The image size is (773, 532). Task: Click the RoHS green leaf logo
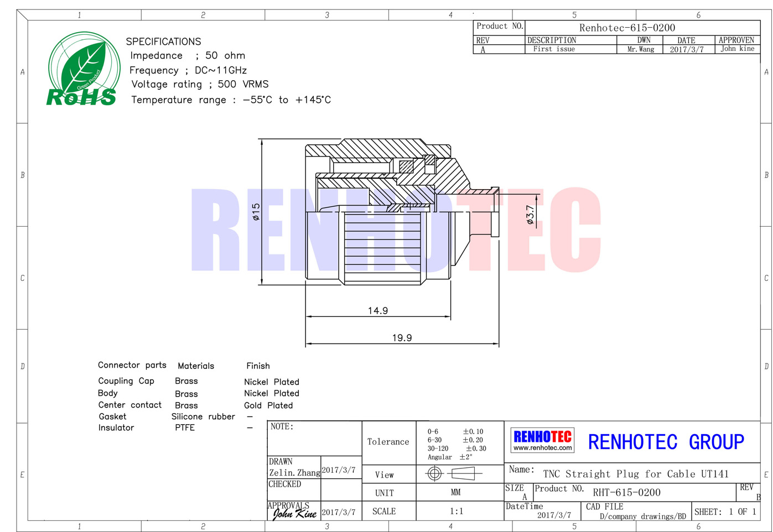83,69
